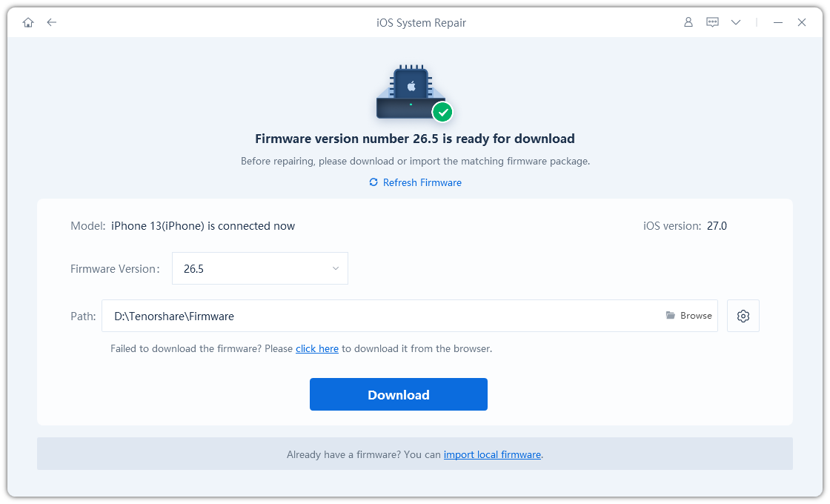Click the 'Firmware Version:' label
The height and width of the screenshot is (504, 830).
point(115,269)
